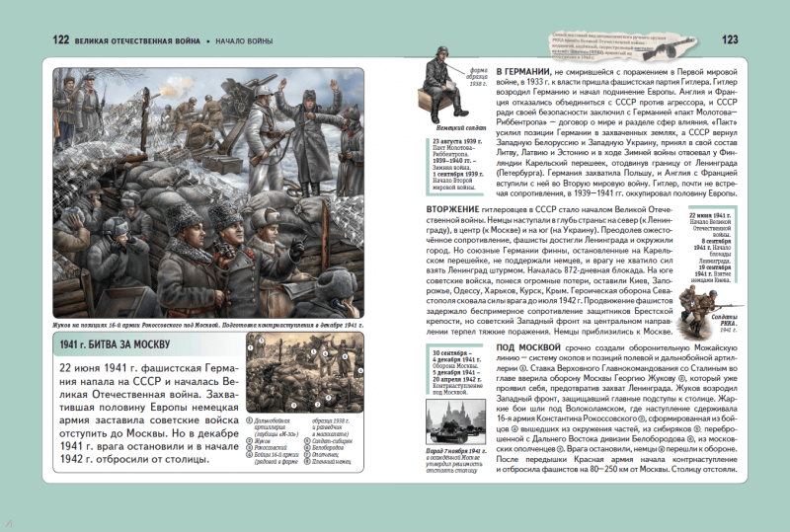
Task: Click legend item 'Белобородов'
Action: pos(324,448)
